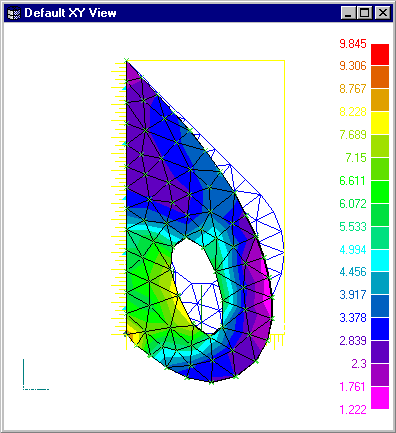Maximize the Default XY View window
The width and height of the screenshot is (396, 433).
pos(365,13)
